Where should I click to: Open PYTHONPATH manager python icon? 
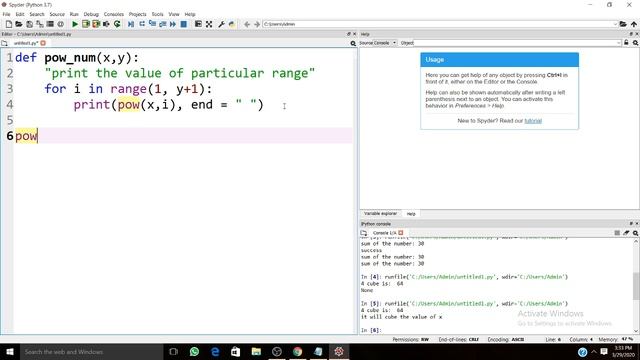232,24
